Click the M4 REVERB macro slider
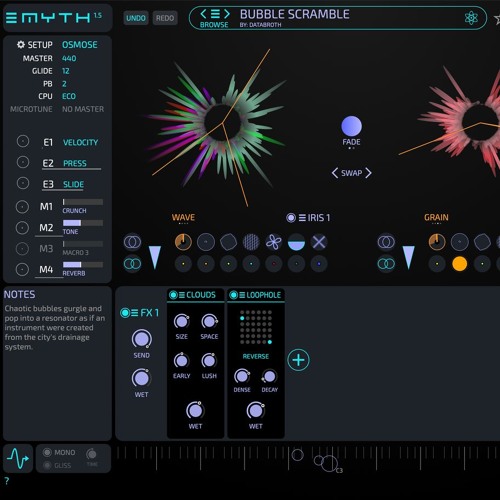 [x=83, y=264]
